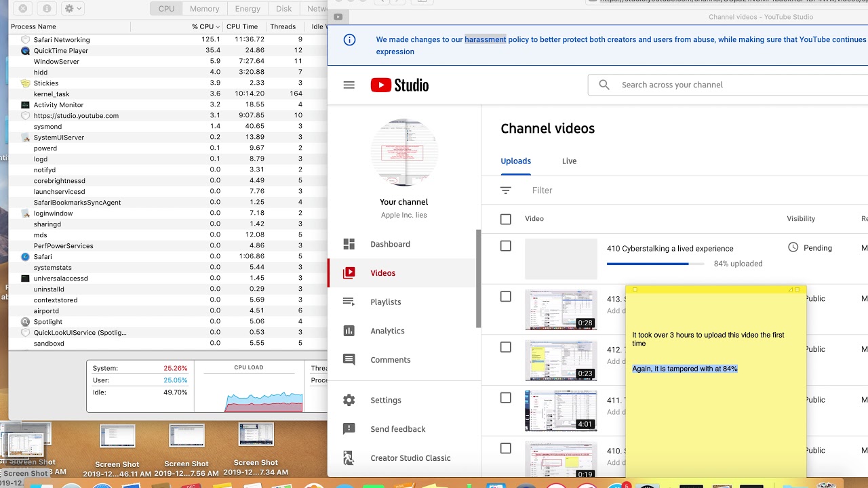Check the box for the 4:01 video
Screen dimensions: 868x488
[506, 398]
